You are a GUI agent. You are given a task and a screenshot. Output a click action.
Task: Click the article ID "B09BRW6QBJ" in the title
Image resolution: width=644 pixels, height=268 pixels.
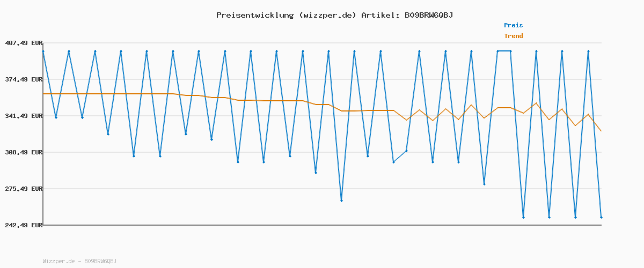click(428, 15)
